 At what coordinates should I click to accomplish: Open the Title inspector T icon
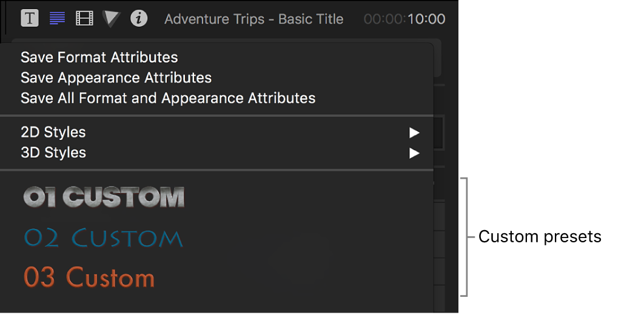pos(29,18)
